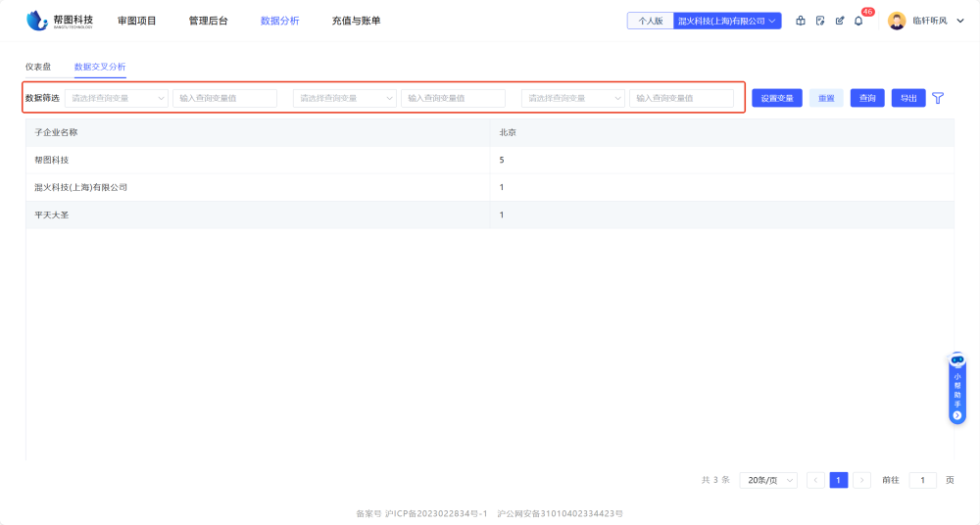The width and height of the screenshot is (980, 525).
Task: Click the funnel filter icon
Action: click(x=938, y=98)
